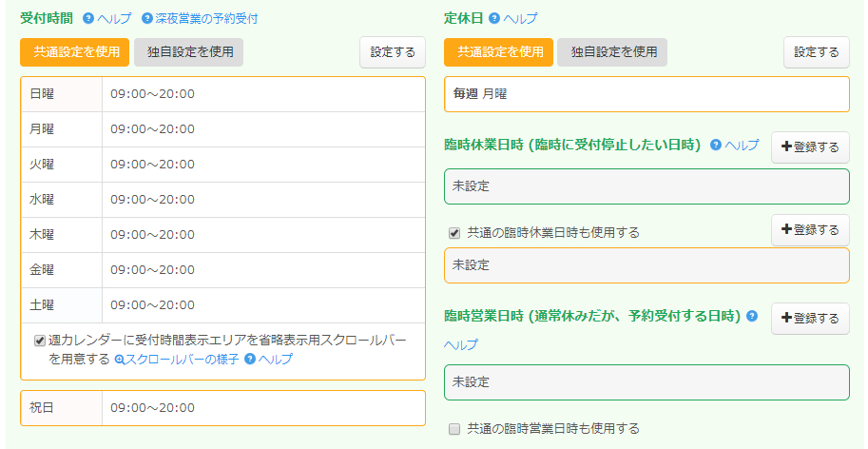This screenshot has width=868, height=449.
Task: Click help icon for 臨時休業日時
Action: pos(716,145)
